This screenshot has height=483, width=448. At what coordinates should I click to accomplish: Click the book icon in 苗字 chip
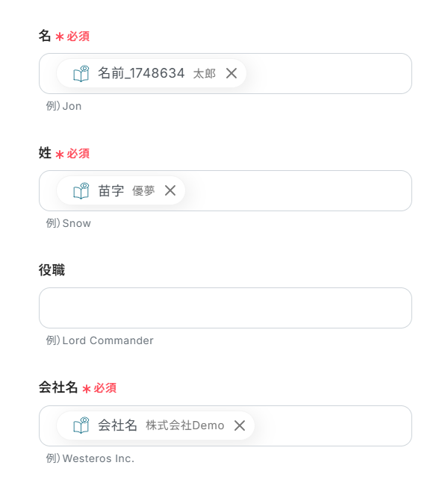(x=81, y=190)
